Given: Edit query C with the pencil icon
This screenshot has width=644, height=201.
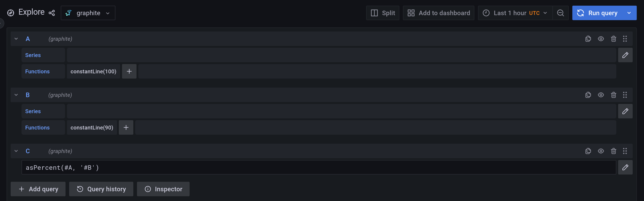Looking at the screenshot, I should (625, 167).
